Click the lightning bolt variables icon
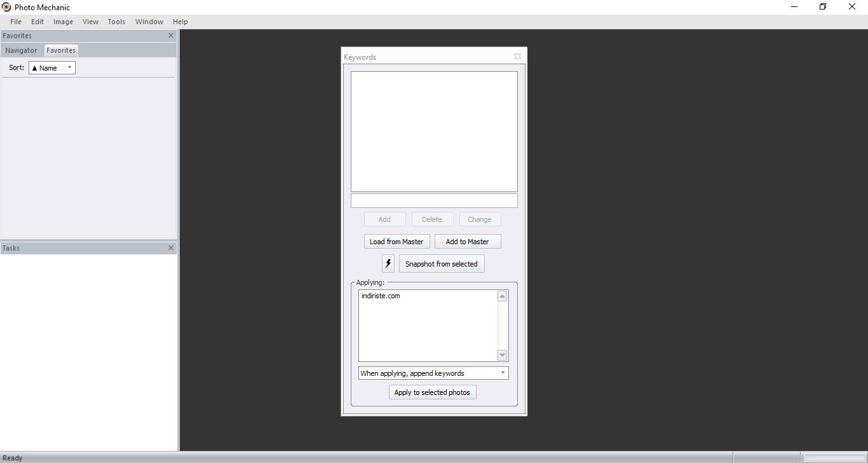868x463 pixels. 388,263
